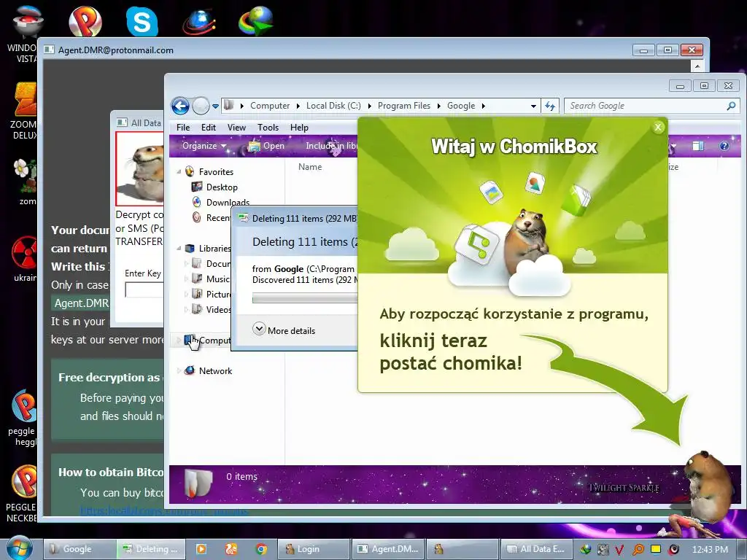The image size is (747, 560).
Task: Select Downloads under Favorites
Action: pyautogui.click(x=228, y=203)
